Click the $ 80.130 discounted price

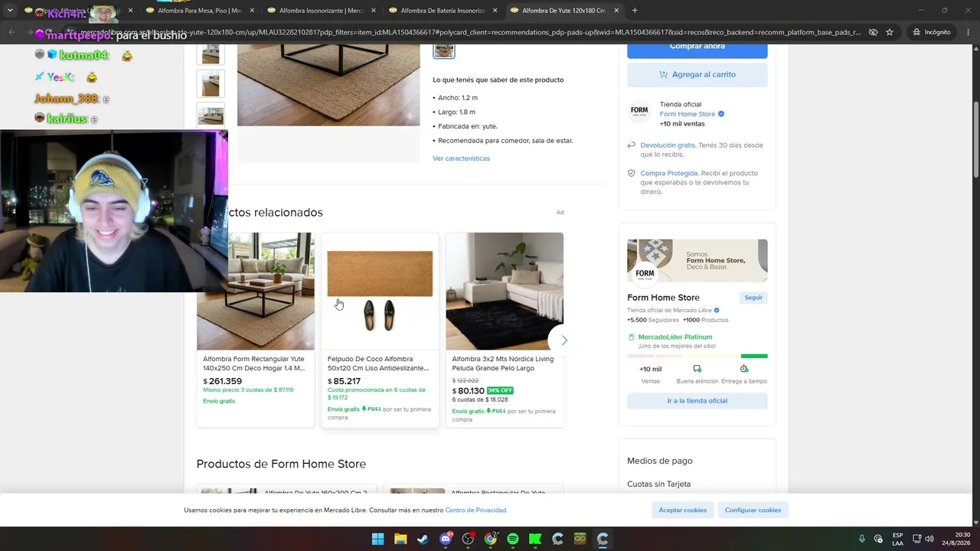pyautogui.click(x=468, y=391)
